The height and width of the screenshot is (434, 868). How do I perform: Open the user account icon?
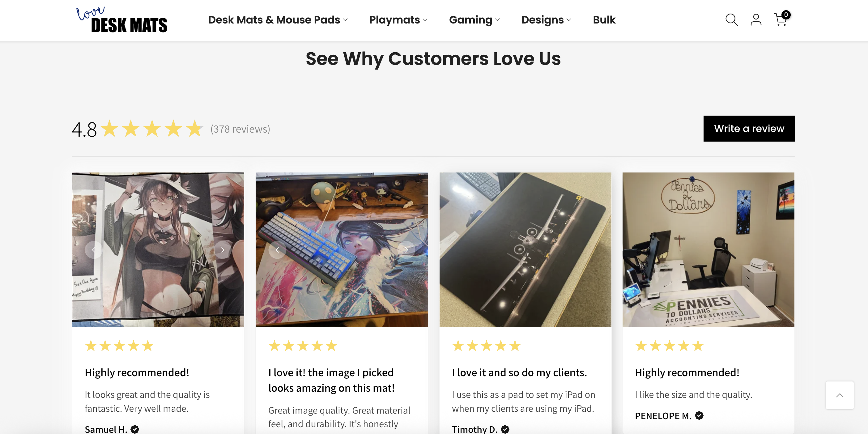tap(756, 19)
